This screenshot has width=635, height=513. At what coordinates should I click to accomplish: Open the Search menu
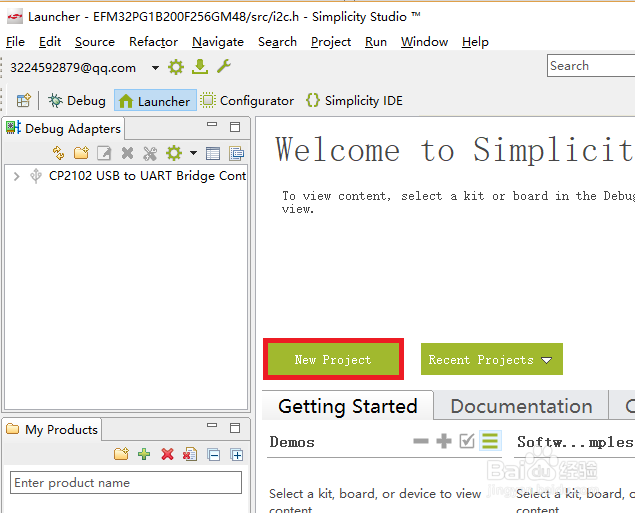pos(277,42)
